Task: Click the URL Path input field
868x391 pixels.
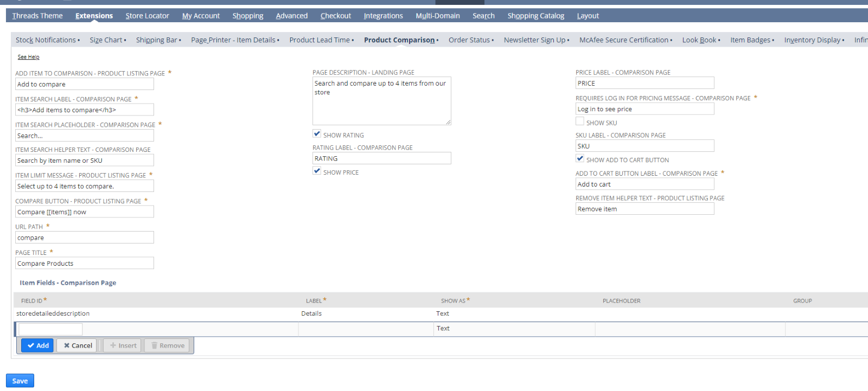Action: point(84,238)
